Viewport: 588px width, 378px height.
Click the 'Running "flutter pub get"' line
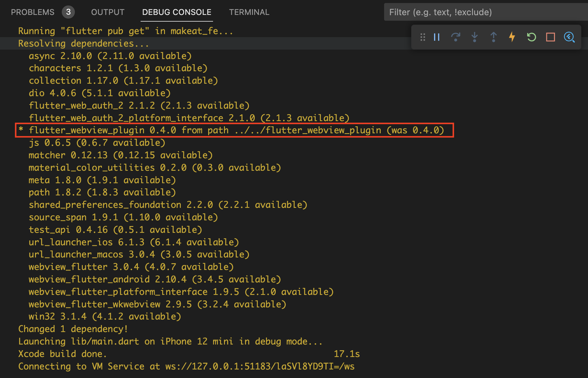pos(125,31)
